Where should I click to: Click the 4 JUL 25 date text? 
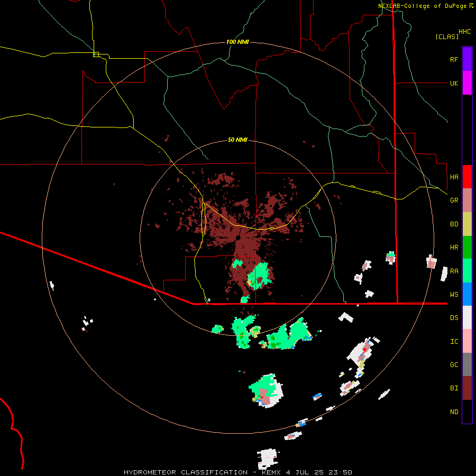click(x=304, y=472)
